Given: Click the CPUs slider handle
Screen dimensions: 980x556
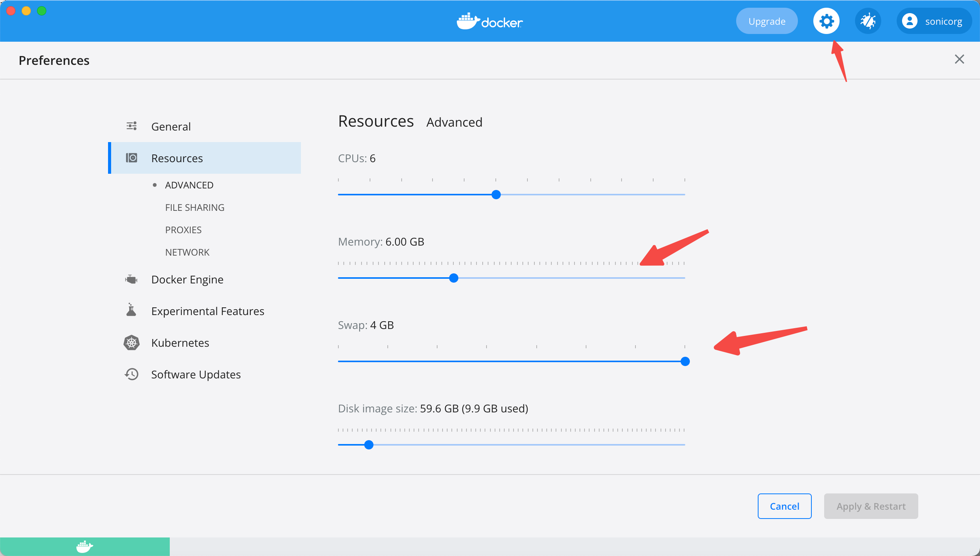Looking at the screenshot, I should 496,195.
